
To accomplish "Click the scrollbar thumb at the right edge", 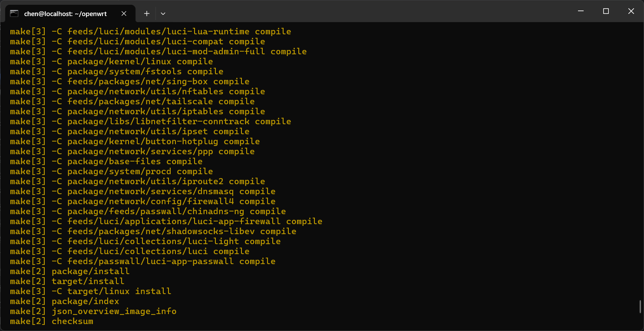I will point(640,306).
